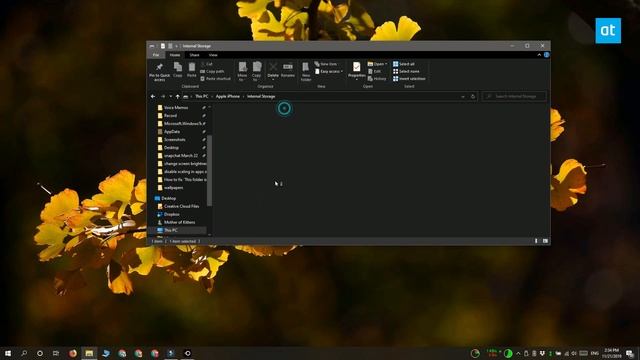This screenshot has height=360, width=640.
Task: Go up one level with Up arrow
Action: (x=178, y=96)
